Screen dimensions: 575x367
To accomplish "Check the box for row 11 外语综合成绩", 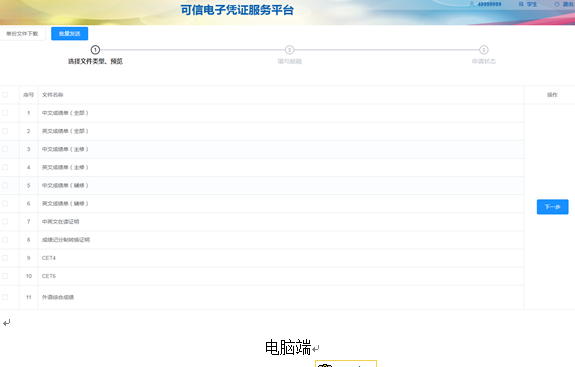I will pyautogui.click(x=5, y=297).
